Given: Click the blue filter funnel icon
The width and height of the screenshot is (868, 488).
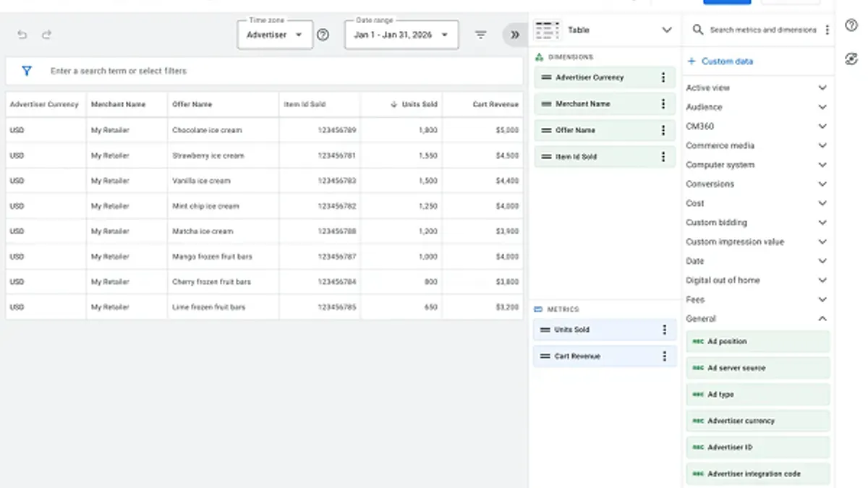Looking at the screenshot, I should tap(27, 71).
